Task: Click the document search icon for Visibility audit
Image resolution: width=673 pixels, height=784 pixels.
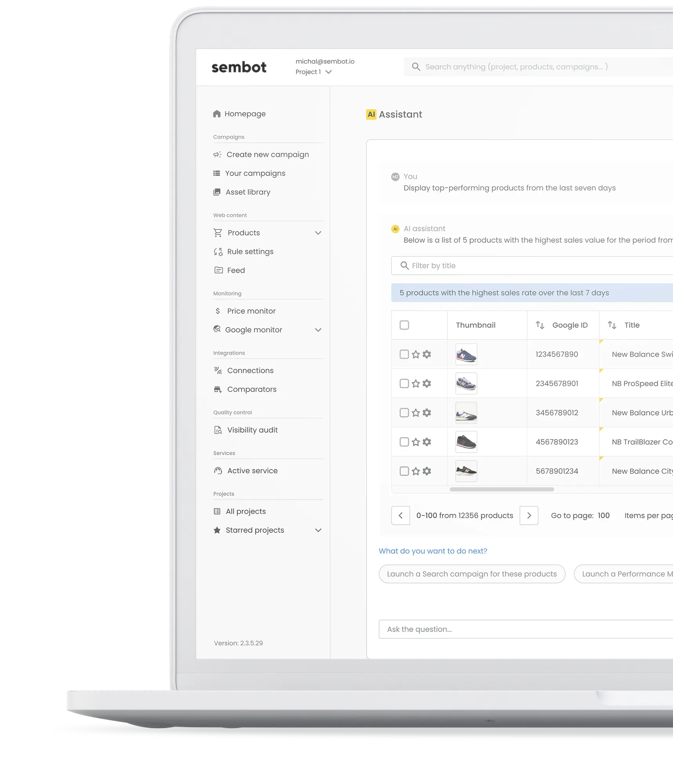Action: click(218, 430)
